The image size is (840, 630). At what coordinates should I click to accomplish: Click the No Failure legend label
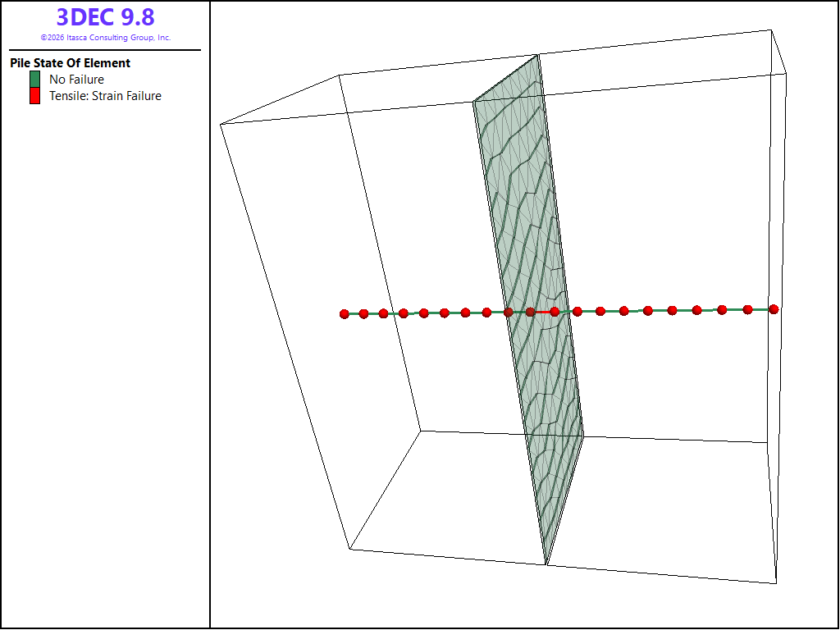click(x=76, y=80)
